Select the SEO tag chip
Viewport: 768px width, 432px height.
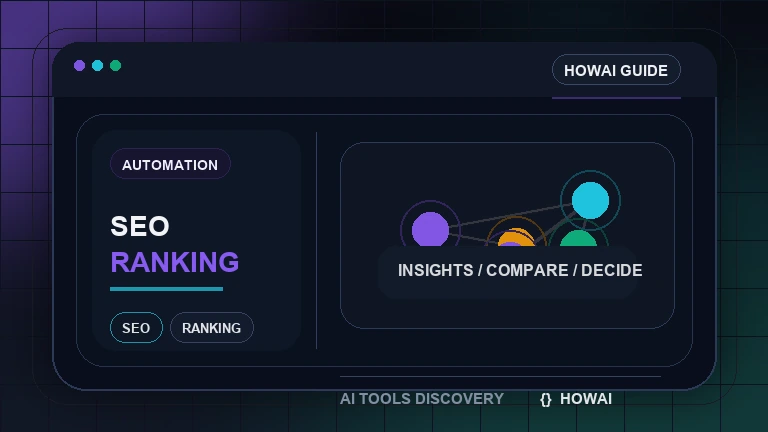[x=136, y=328]
